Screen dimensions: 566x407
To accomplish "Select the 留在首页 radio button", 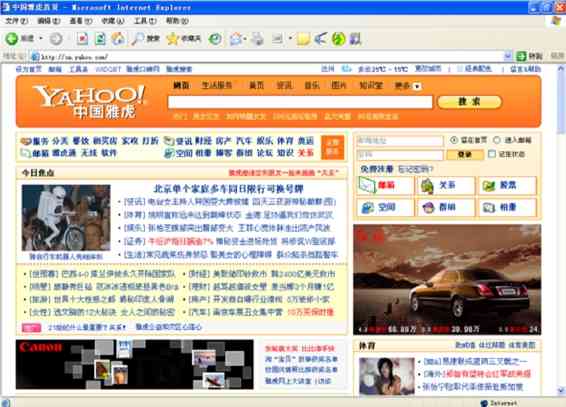I will (x=454, y=140).
